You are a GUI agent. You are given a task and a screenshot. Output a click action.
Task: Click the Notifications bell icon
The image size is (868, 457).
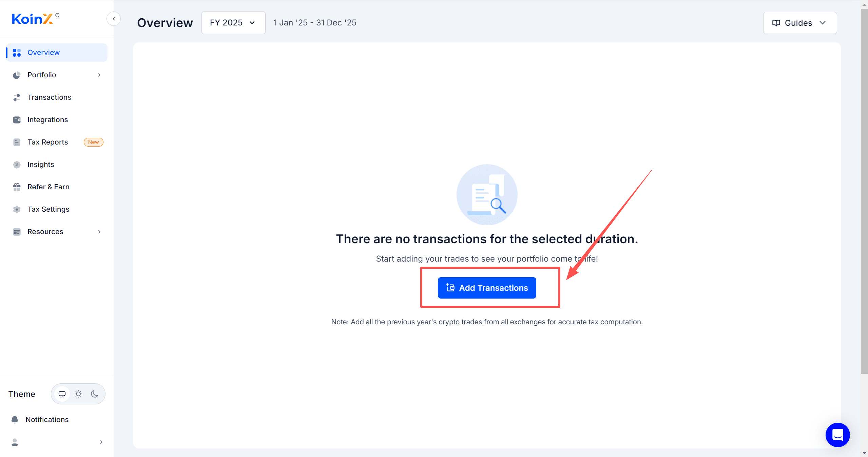tap(15, 419)
